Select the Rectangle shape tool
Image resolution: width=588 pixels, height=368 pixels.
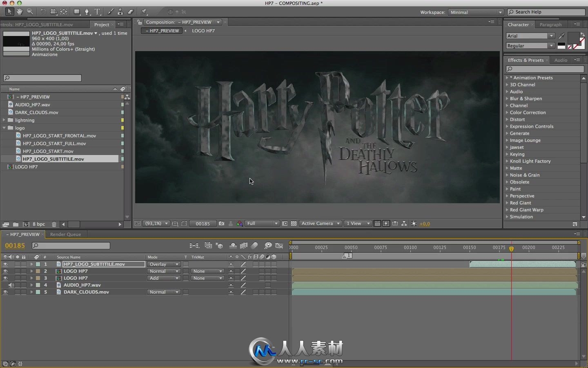pos(77,12)
